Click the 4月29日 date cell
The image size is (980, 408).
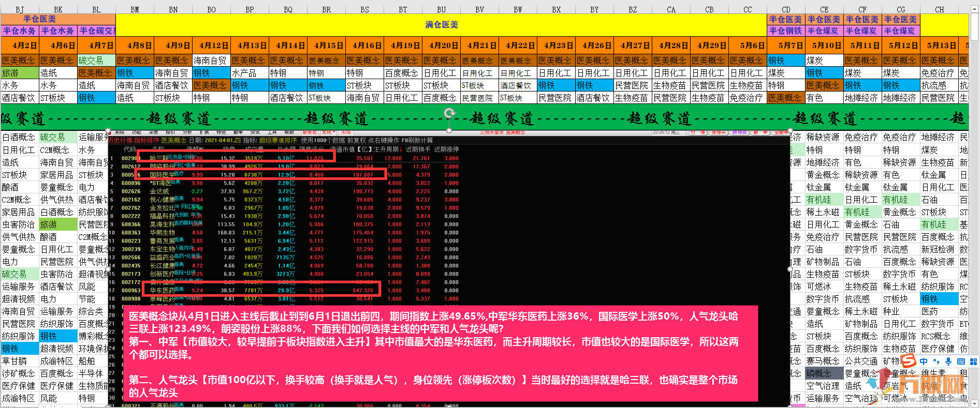(x=709, y=45)
